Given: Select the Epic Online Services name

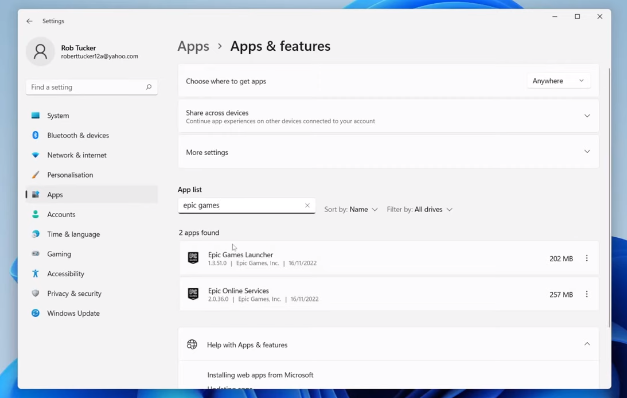Looking at the screenshot, I should [238, 290].
